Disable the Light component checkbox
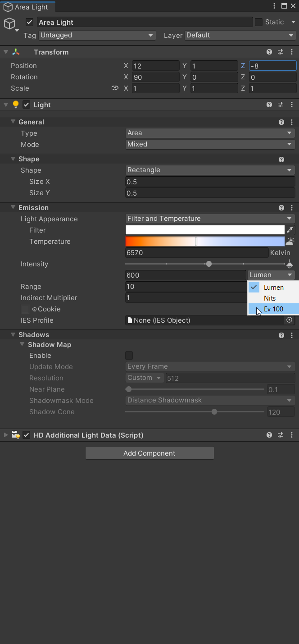Screen dimensions: 299x644 coord(26,105)
